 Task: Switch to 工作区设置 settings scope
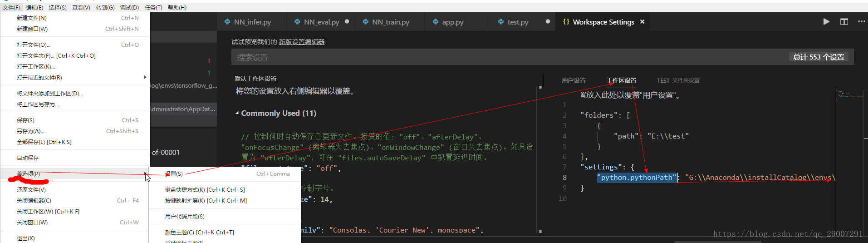621,80
